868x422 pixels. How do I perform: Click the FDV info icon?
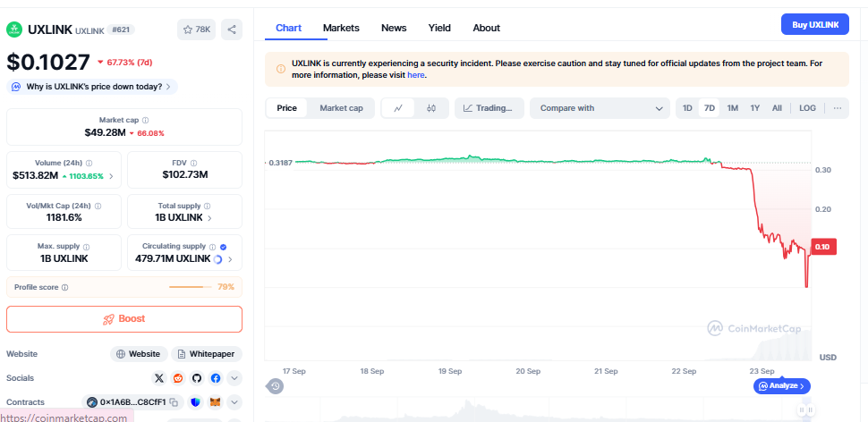click(193, 163)
